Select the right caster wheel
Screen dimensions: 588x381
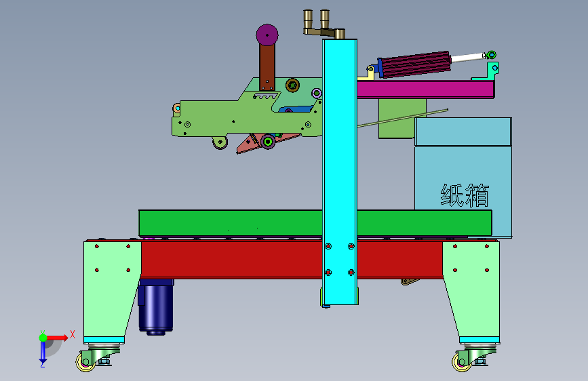coord(462,362)
